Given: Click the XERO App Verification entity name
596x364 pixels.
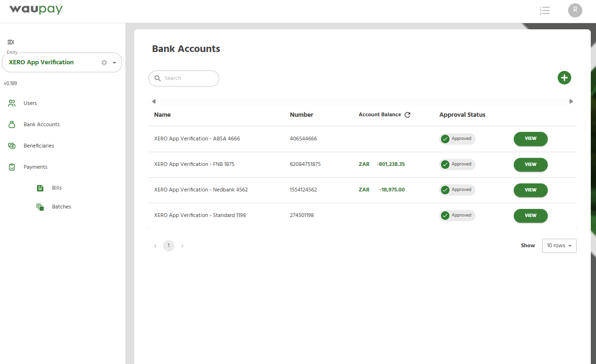Looking at the screenshot, I should click(41, 62).
